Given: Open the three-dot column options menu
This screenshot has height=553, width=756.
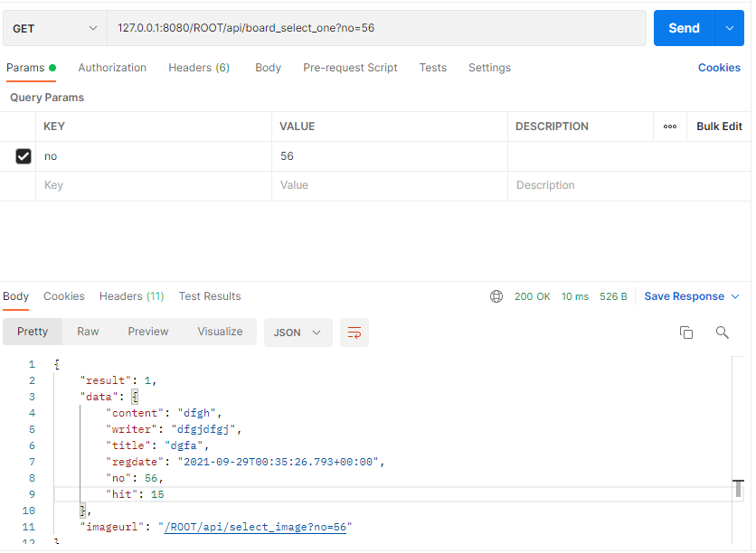Looking at the screenshot, I should click(670, 127).
